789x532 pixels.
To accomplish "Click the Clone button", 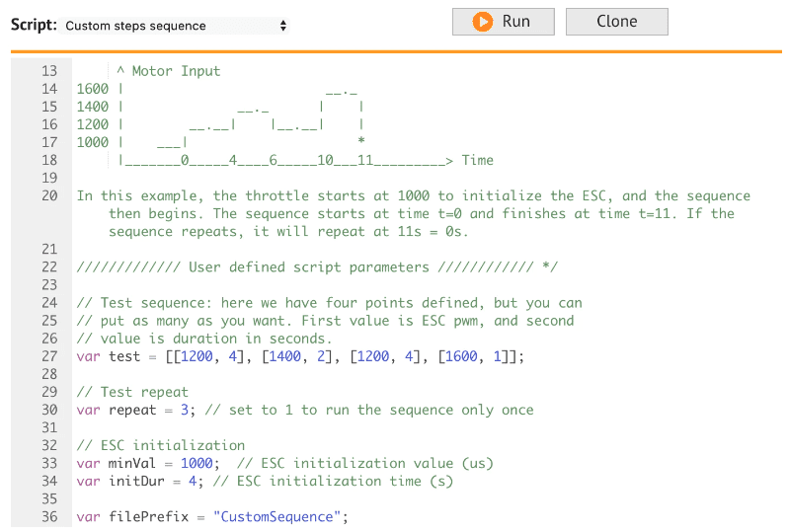I will tap(617, 22).
